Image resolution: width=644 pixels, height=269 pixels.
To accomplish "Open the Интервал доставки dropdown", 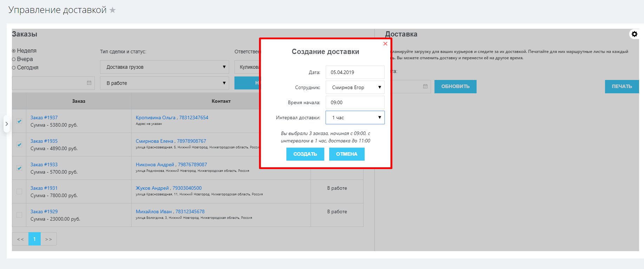I will [x=355, y=117].
